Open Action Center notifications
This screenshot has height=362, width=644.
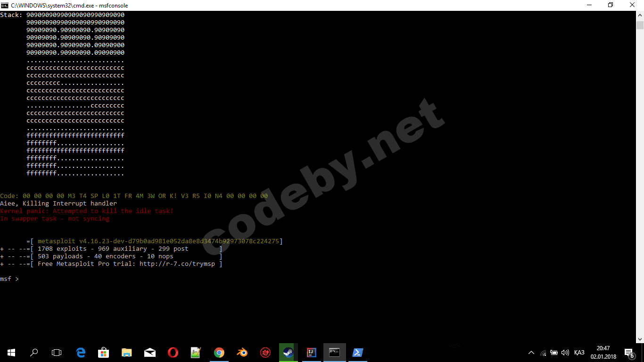[629, 353]
